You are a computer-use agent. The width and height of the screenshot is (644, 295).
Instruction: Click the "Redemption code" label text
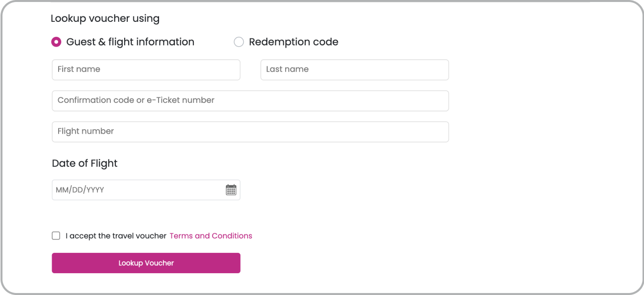click(x=294, y=42)
